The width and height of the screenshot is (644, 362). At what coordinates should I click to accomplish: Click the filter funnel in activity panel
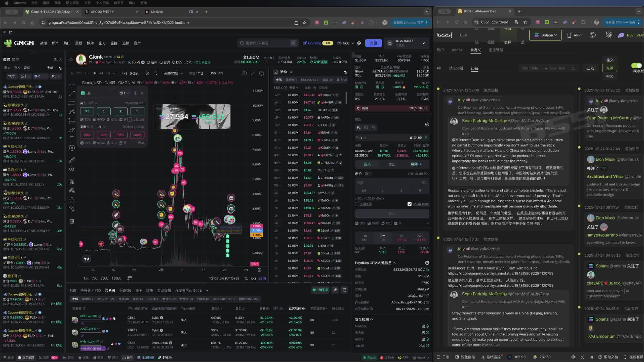(345, 72)
